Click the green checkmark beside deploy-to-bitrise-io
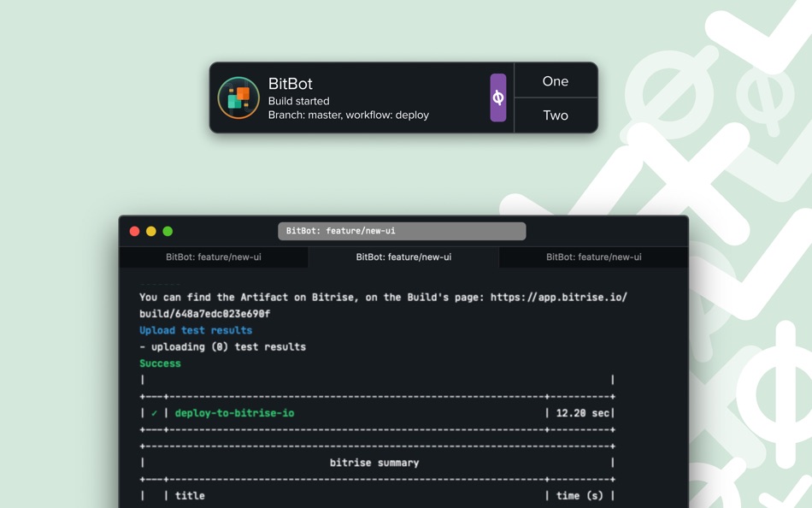Image resolution: width=812 pixels, height=508 pixels. coord(155,413)
